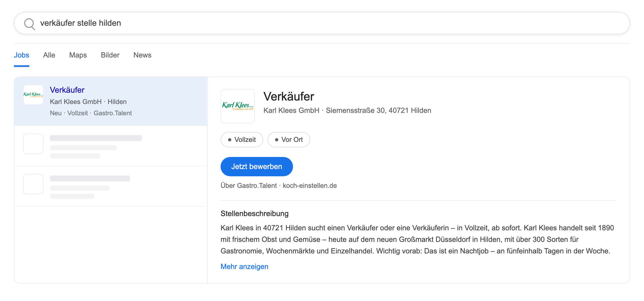Click the small Karl Klees logo in list
This screenshot has width=644, height=301.
pos(33,95)
